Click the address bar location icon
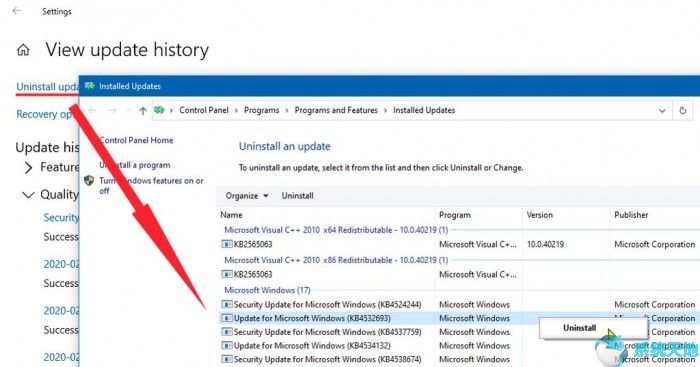The width and height of the screenshot is (700, 367). (x=159, y=110)
